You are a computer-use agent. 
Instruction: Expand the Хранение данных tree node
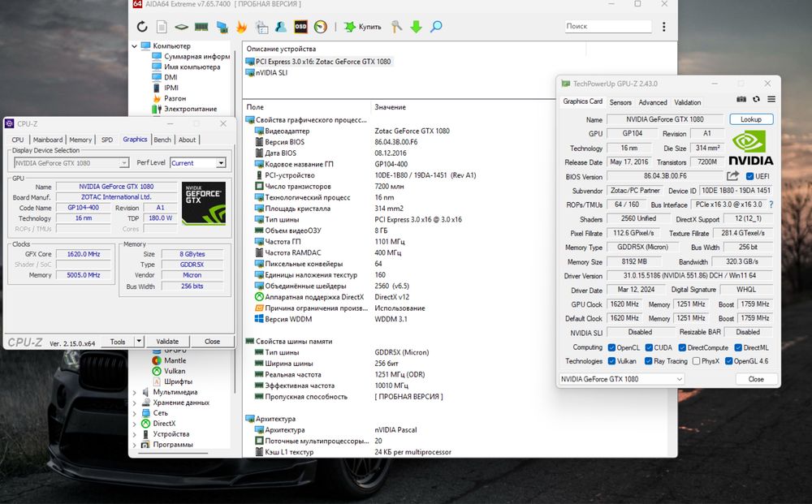[x=135, y=403]
